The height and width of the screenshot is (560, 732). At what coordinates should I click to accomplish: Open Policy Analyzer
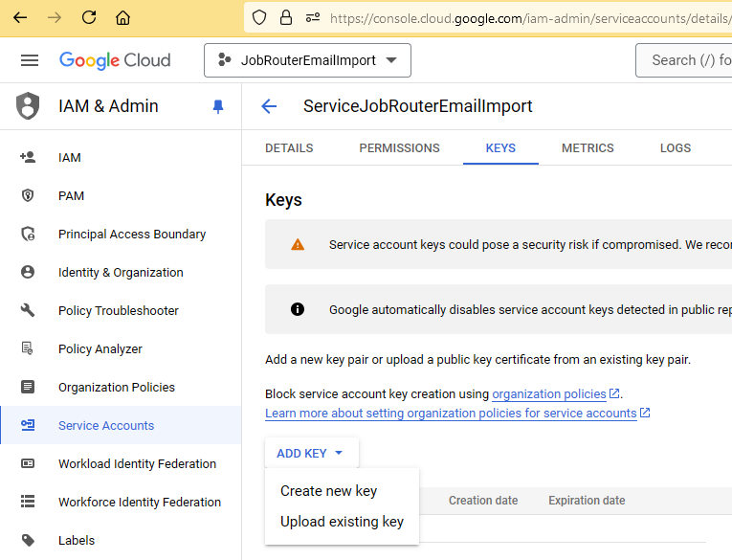click(100, 348)
